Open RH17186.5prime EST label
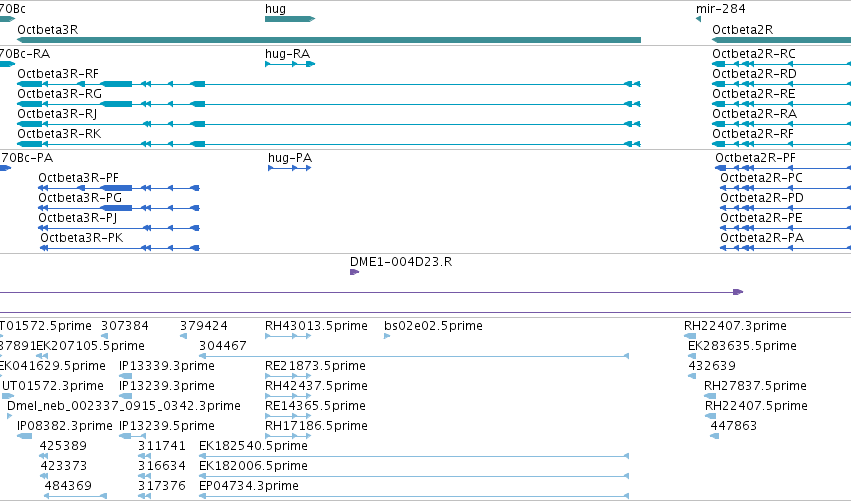The height and width of the screenshot is (501, 851). coord(316,426)
